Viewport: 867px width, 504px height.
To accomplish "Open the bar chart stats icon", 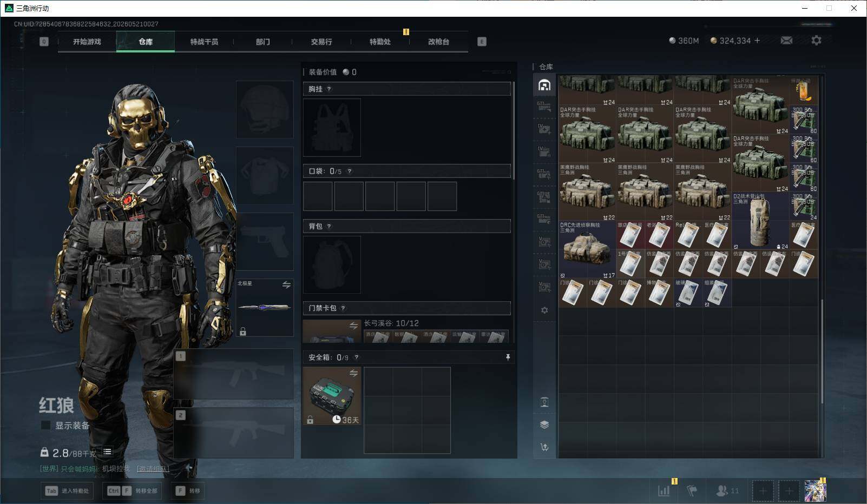I will pos(664,490).
